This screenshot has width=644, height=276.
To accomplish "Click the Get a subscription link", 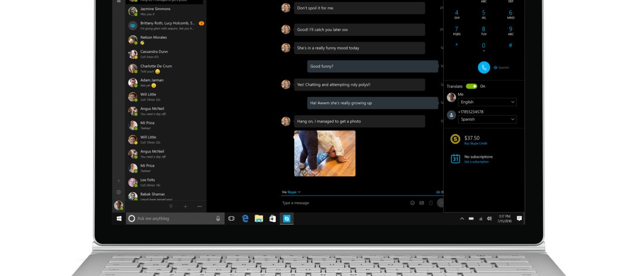I will tap(476, 162).
